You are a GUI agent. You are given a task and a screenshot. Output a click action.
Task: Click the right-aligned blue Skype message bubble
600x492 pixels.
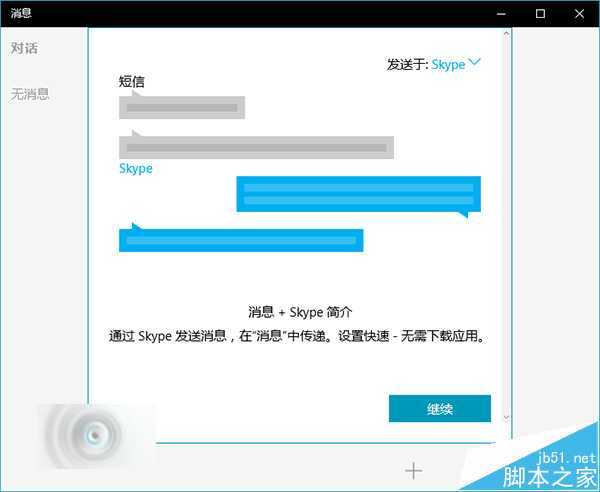[x=359, y=196]
